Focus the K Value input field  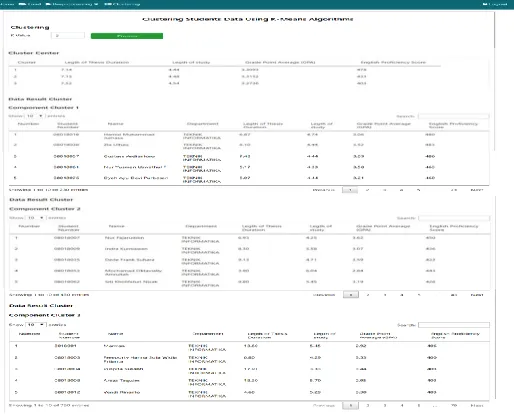[68, 35]
